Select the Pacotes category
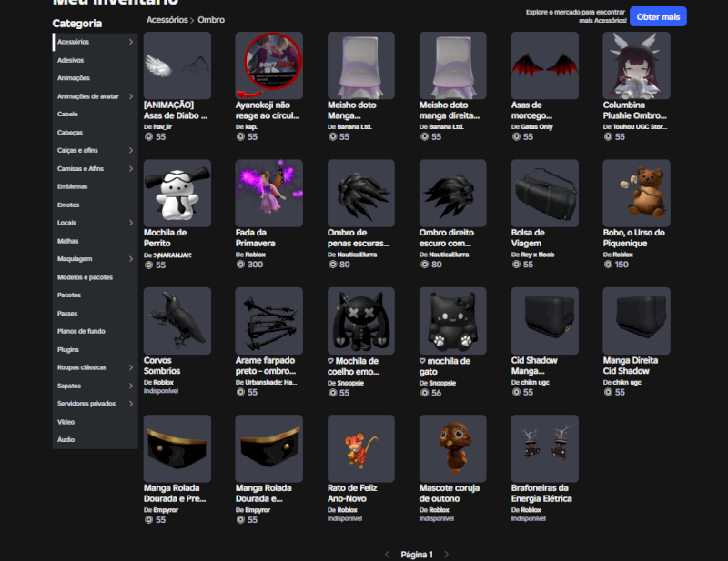The image size is (728, 561). [96, 296]
